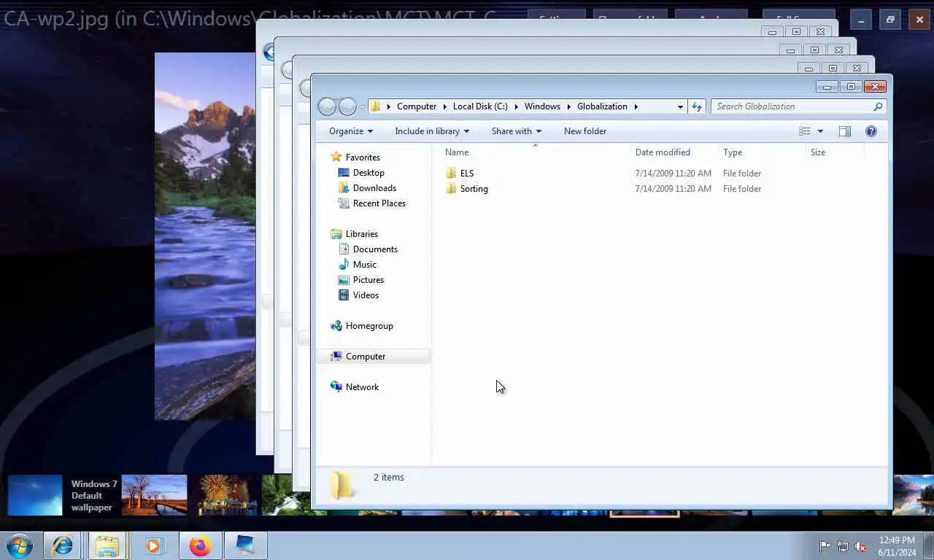
Task: Click the network icon in the system tray
Action: 843,546
